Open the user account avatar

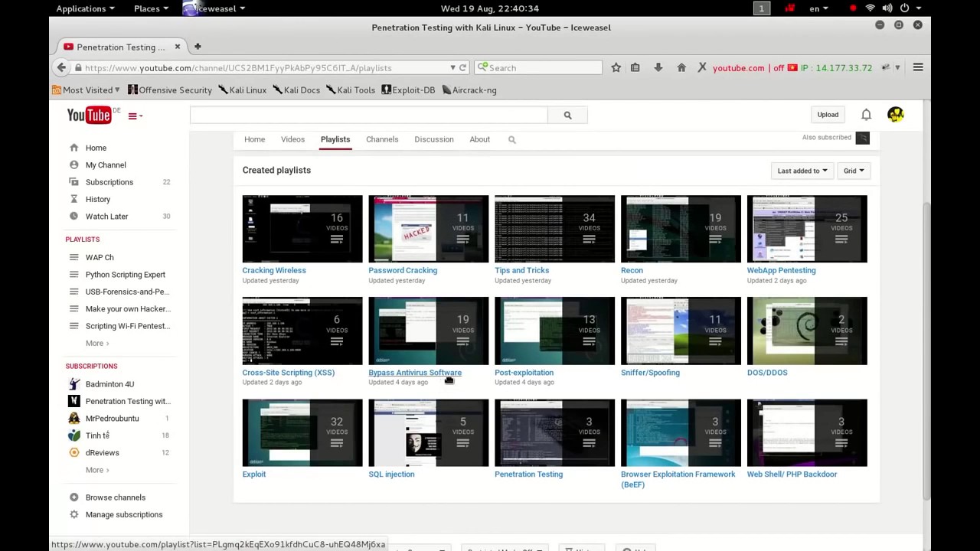pyautogui.click(x=895, y=115)
